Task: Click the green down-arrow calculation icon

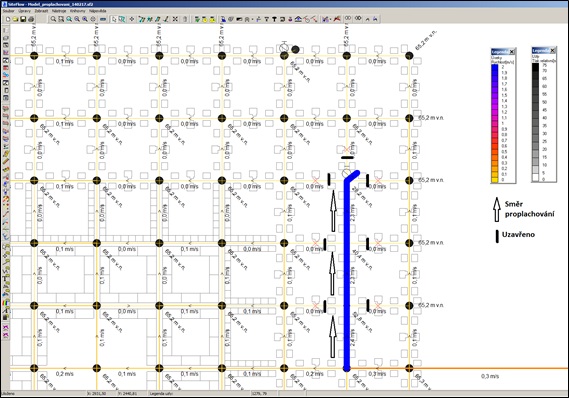Action: 197,19
